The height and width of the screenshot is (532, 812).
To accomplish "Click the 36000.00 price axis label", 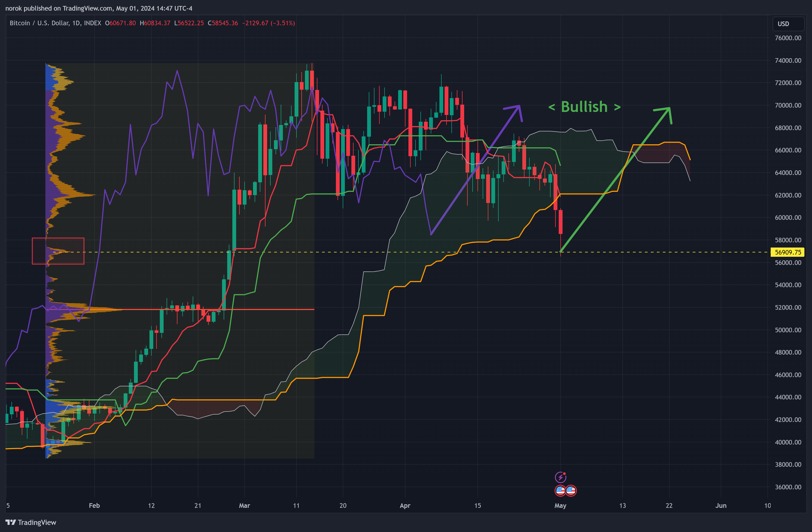I will 788,487.
